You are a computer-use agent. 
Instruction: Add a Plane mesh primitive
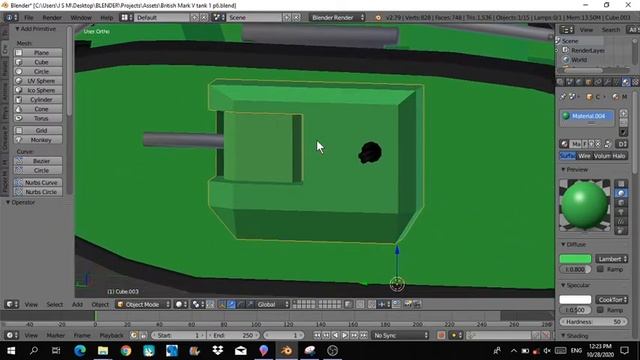38,53
